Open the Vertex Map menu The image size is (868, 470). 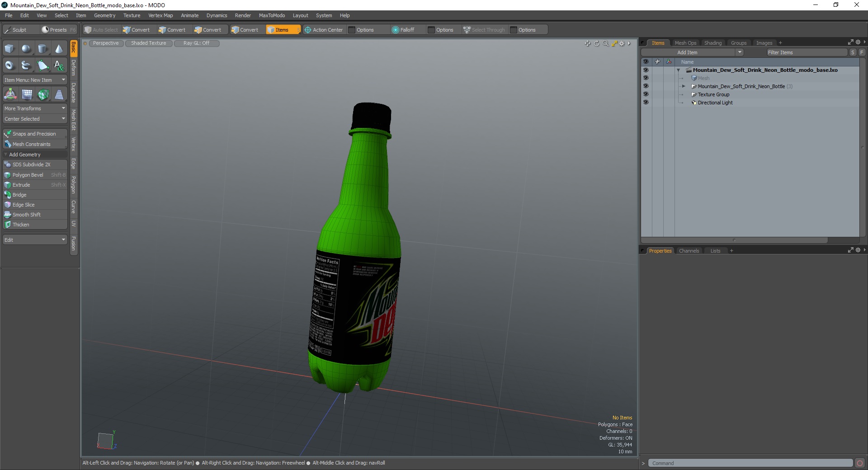click(x=160, y=15)
